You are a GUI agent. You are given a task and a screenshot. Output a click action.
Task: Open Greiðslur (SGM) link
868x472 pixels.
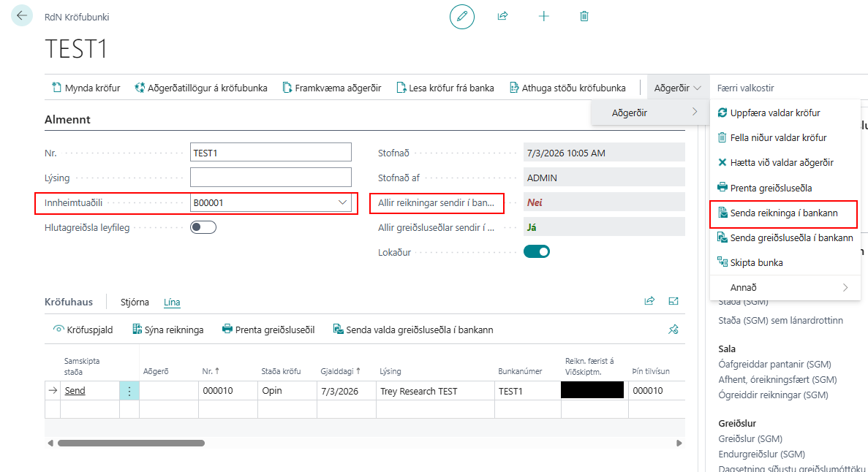coord(750,439)
